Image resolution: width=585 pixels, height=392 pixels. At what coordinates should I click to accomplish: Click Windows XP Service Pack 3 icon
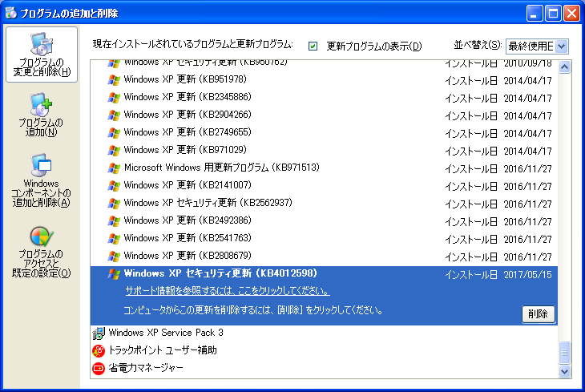point(99,333)
